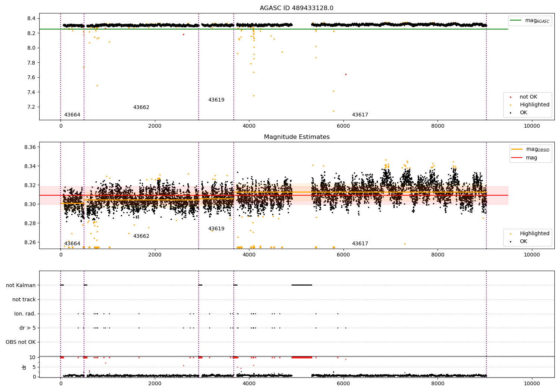Click obsid label 43664 in the top plot
The width and height of the screenshot is (560, 392).
pyautogui.click(x=72, y=115)
